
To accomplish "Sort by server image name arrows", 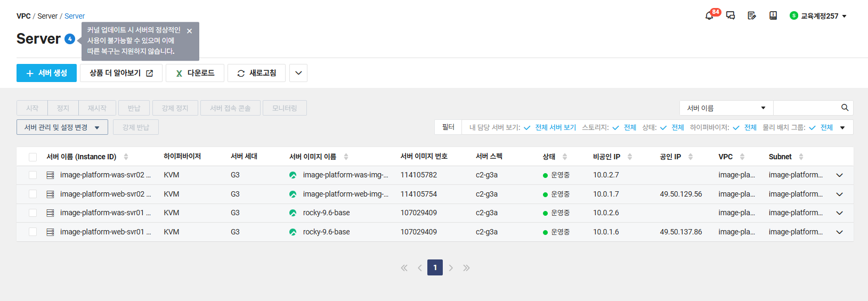I will 346,157.
